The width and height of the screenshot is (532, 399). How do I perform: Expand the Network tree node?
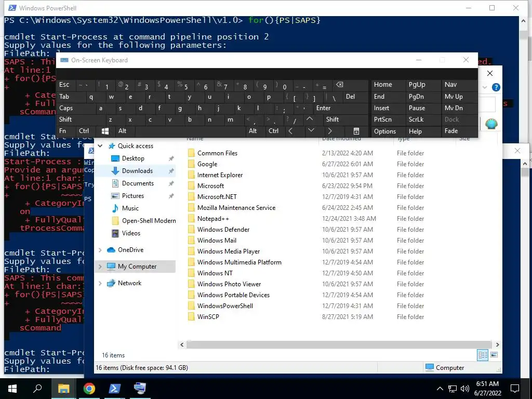(100, 283)
